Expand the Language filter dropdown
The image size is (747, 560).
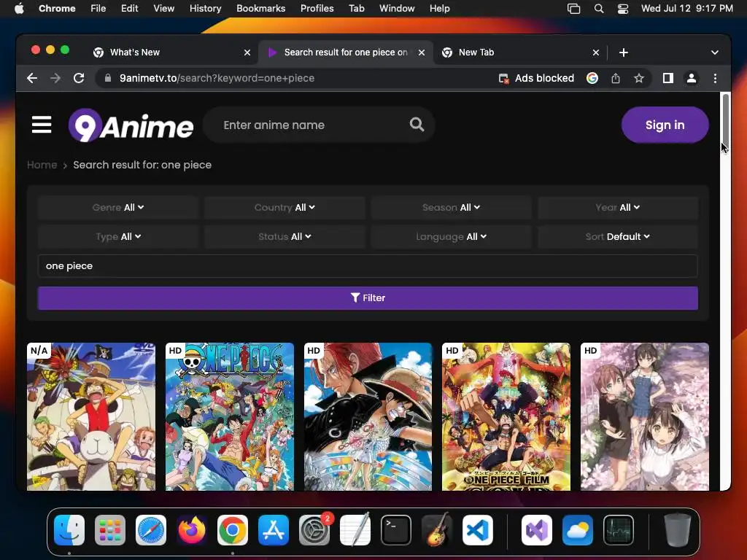pyautogui.click(x=451, y=237)
